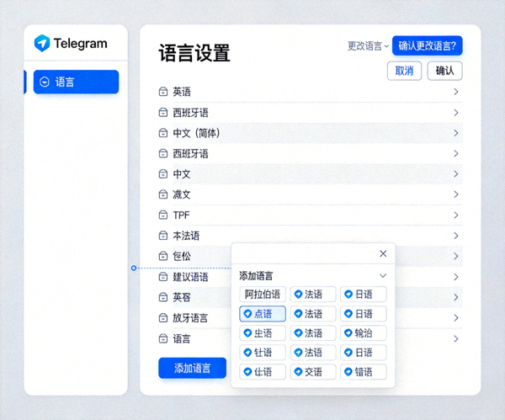Click the icon beside TPF
Viewport: 505px width, 420px height.
click(x=163, y=215)
